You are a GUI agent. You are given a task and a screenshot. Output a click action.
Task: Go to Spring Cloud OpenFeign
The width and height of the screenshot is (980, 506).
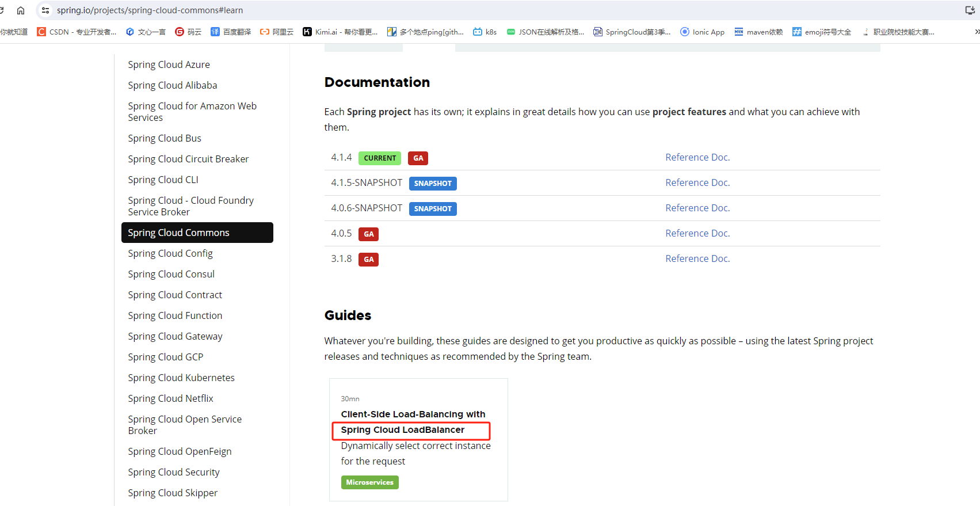click(x=180, y=451)
